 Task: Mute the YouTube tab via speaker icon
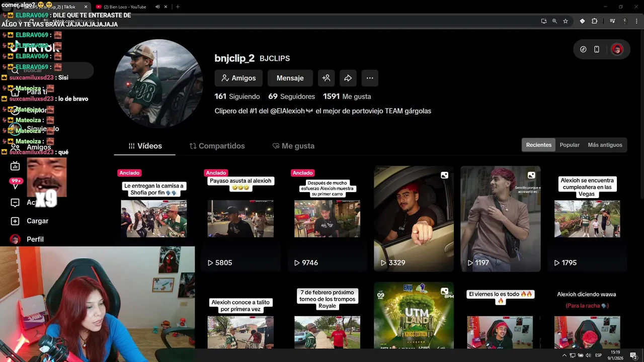157,7
